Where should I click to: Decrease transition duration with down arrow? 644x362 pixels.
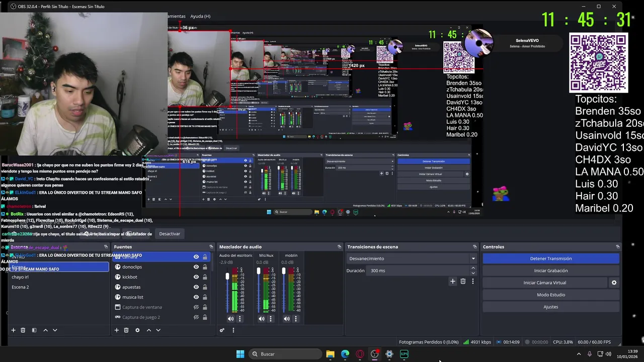tap(473, 273)
